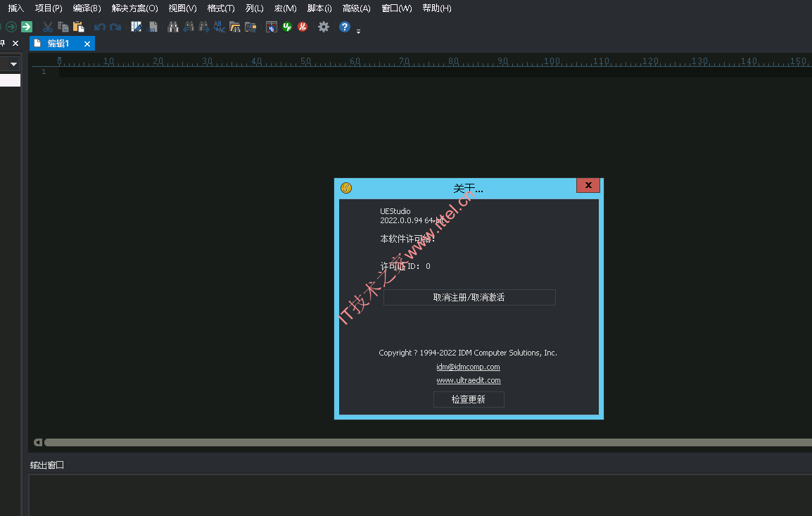Close the left side panel with X

point(15,44)
